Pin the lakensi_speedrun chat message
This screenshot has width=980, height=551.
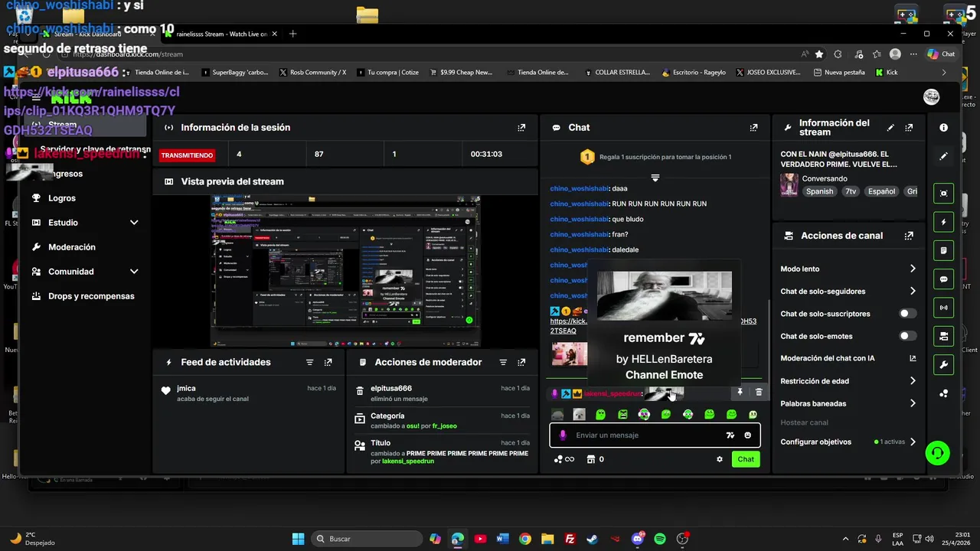(x=740, y=392)
